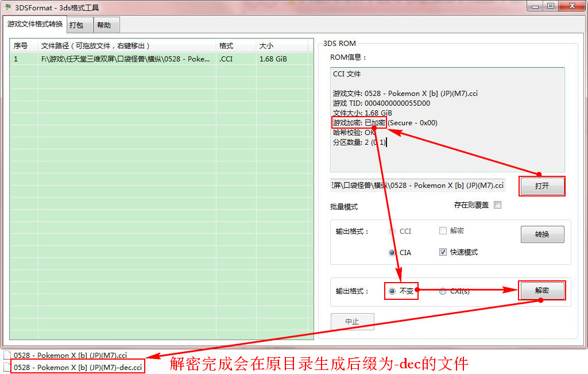Click the ROM file path text field
The image size is (588, 374).
pyautogui.click(x=417, y=186)
